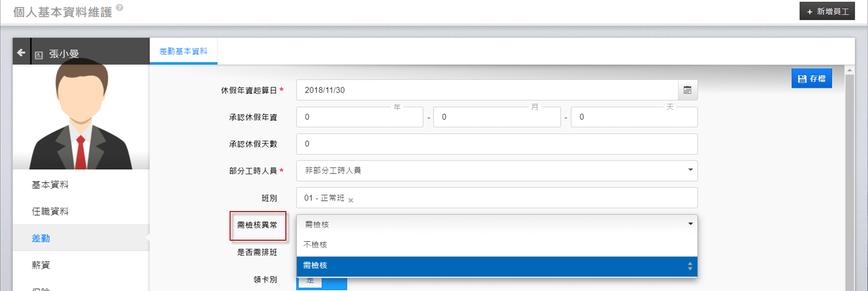Collapse the 需檢核異常 dropdown arrow

690,224
